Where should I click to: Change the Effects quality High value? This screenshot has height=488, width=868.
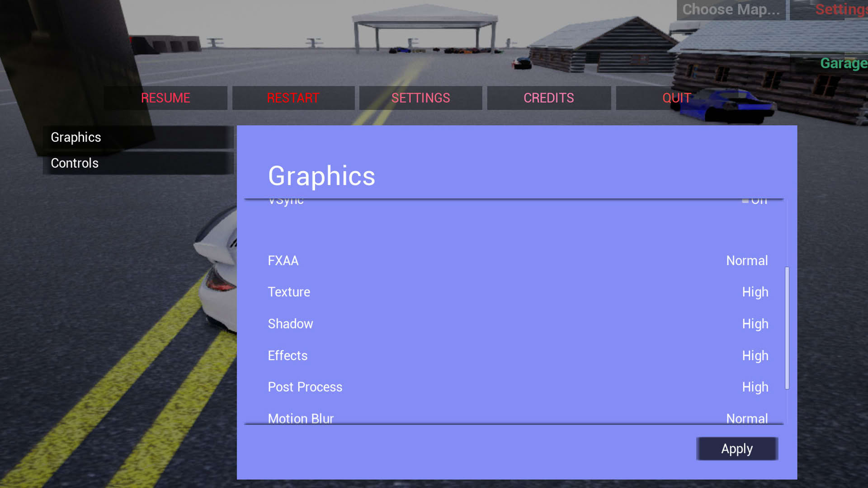755,356
